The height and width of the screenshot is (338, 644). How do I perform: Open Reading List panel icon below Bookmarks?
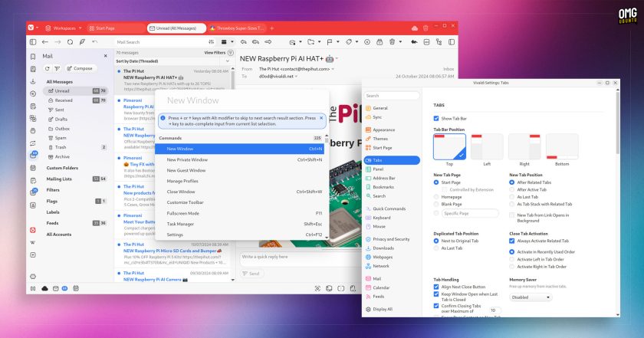(33, 69)
